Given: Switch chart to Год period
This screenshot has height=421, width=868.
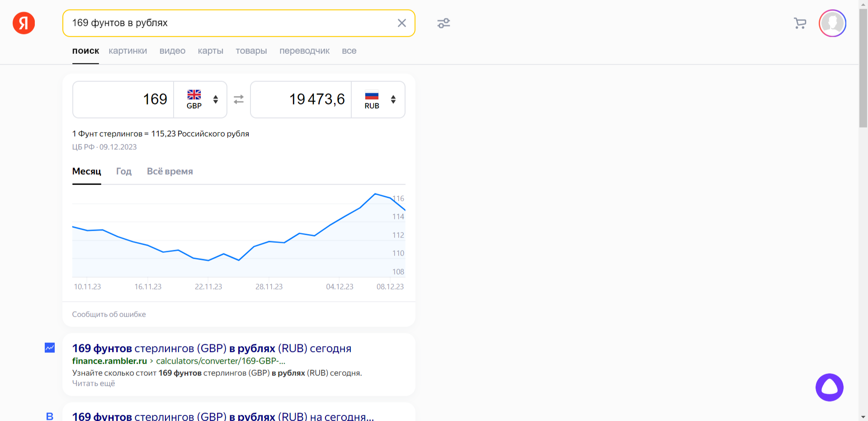Looking at the screenshot, I should (x=123, y=171).
